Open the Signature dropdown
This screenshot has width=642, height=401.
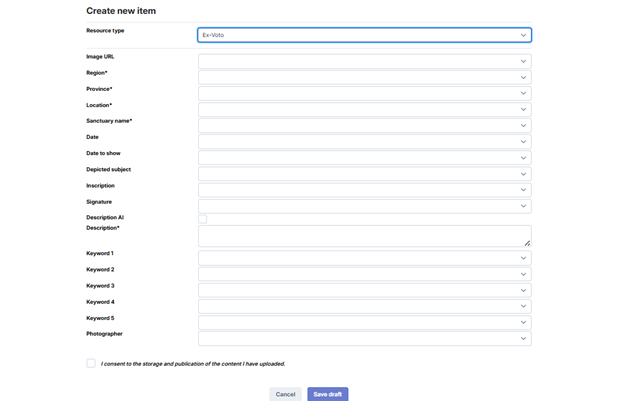point(364,205)
